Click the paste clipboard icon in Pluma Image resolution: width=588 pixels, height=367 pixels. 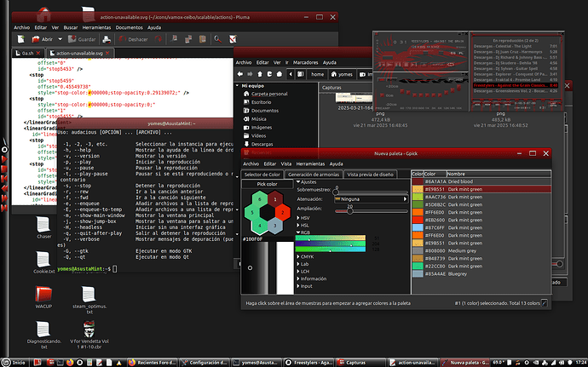coord(203,39)
